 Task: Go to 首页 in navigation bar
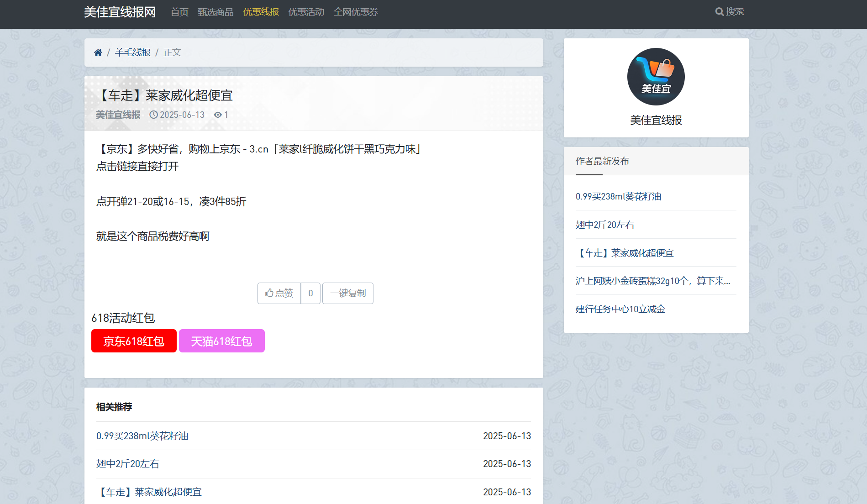coord(179,12)
